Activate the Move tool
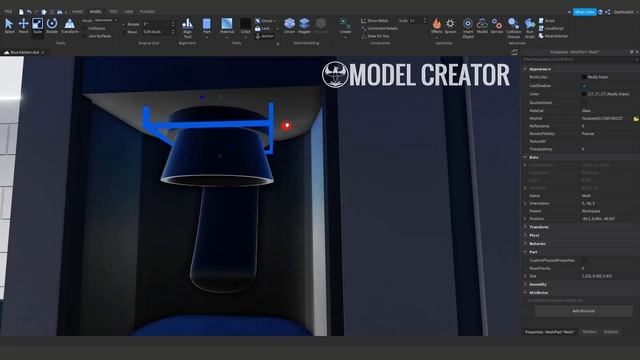This screenshot has height=360, width=640. pyautogui.click(x=23, y=25)
